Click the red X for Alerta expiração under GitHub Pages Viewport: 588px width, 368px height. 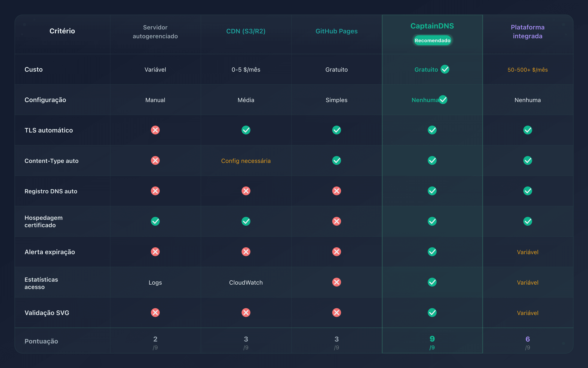(x=336, y=252)
